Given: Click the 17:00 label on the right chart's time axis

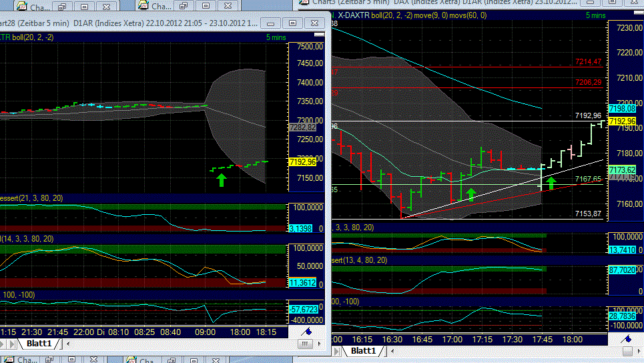Looking at the screenshot, I should [452, 340].
